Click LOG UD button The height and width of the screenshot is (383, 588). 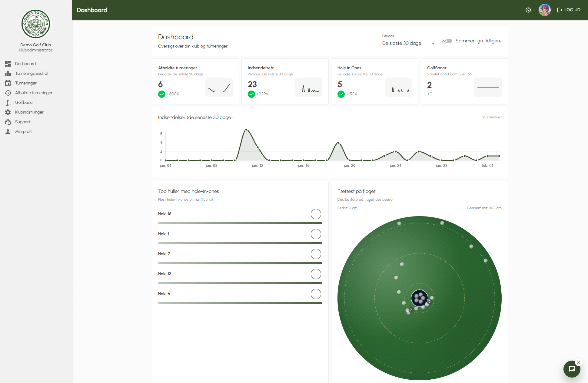pos(569,10)
